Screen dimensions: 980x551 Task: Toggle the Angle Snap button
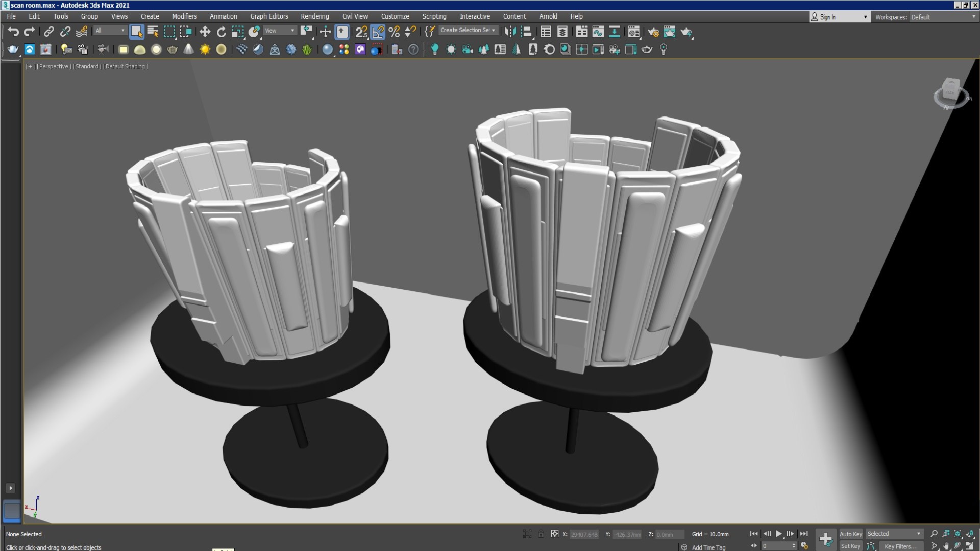(378, 32)
